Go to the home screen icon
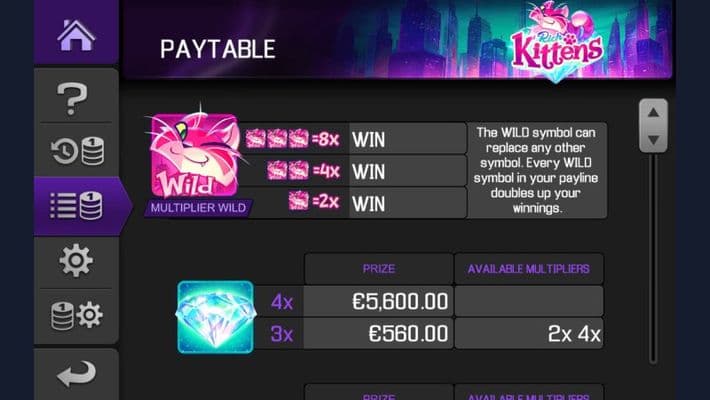The image size is (710, 400). click(76, 35)
